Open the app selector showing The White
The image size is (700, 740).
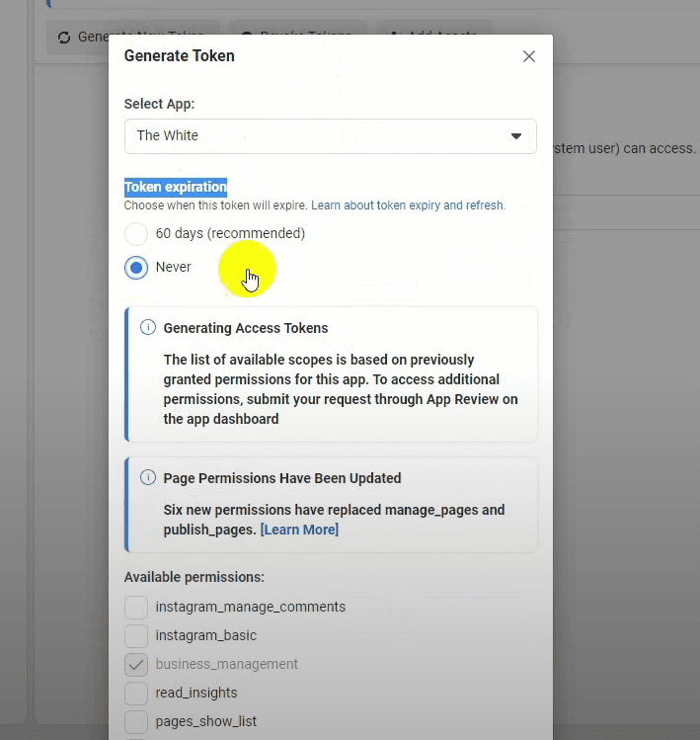330,136
